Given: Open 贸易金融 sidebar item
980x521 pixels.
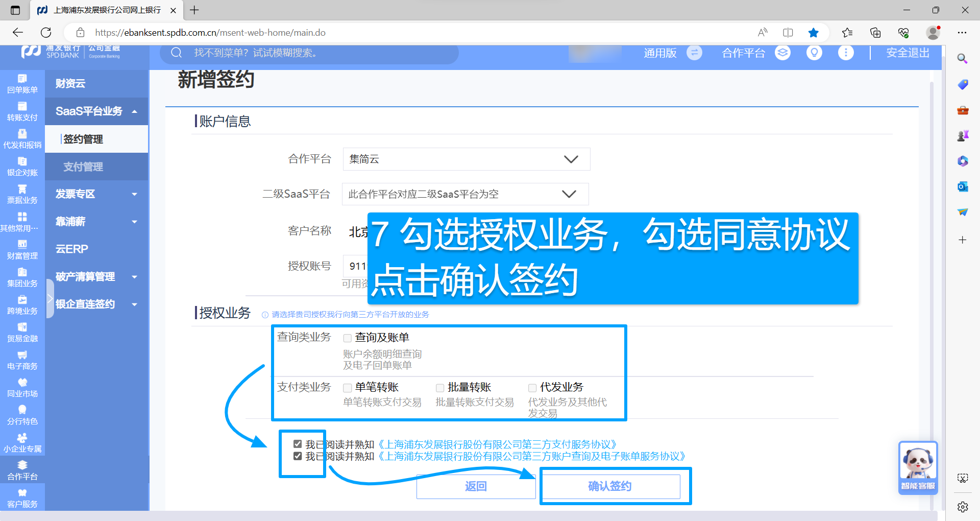Looking at the screenshot, I should click(x=22, y=332).
